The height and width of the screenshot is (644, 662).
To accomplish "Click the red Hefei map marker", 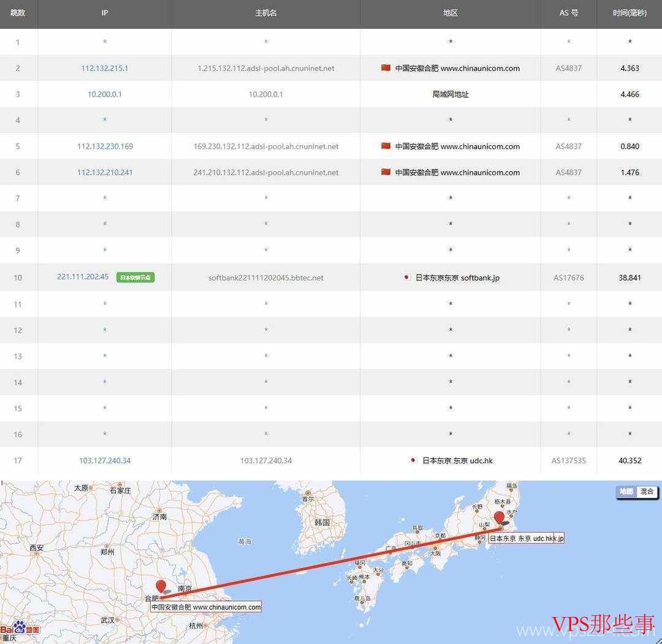I will click(161, 587).
